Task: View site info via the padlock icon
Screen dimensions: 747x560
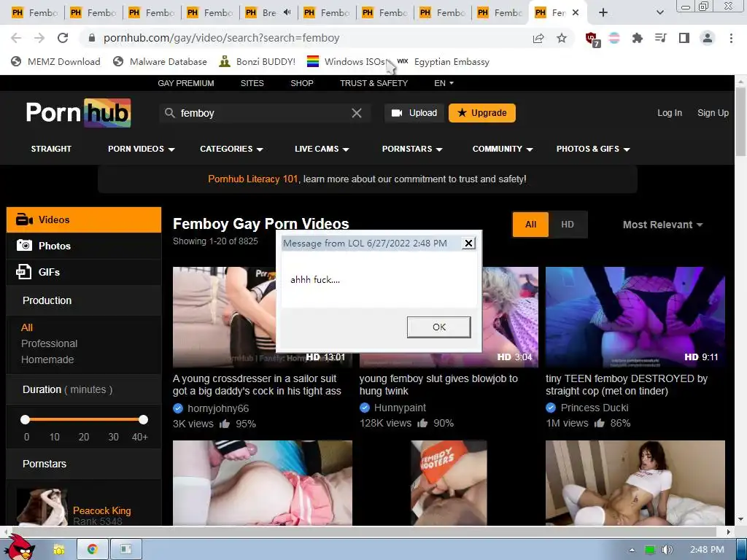Action: click(92, 38)
